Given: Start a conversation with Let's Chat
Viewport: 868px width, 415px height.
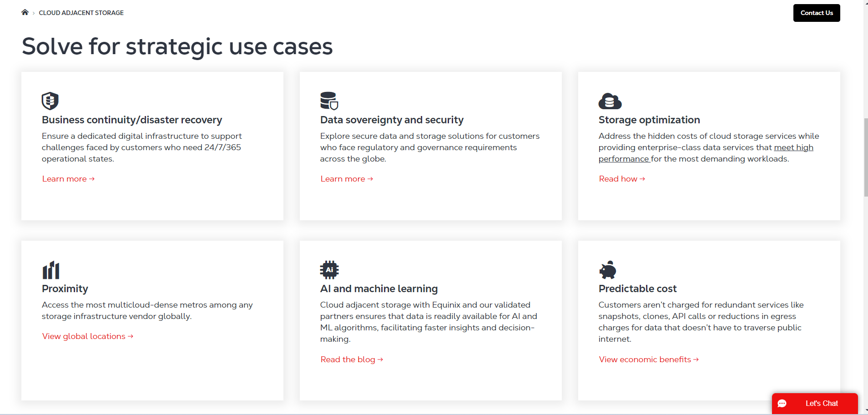Looking at the screenshot, I should click(821, 404).
